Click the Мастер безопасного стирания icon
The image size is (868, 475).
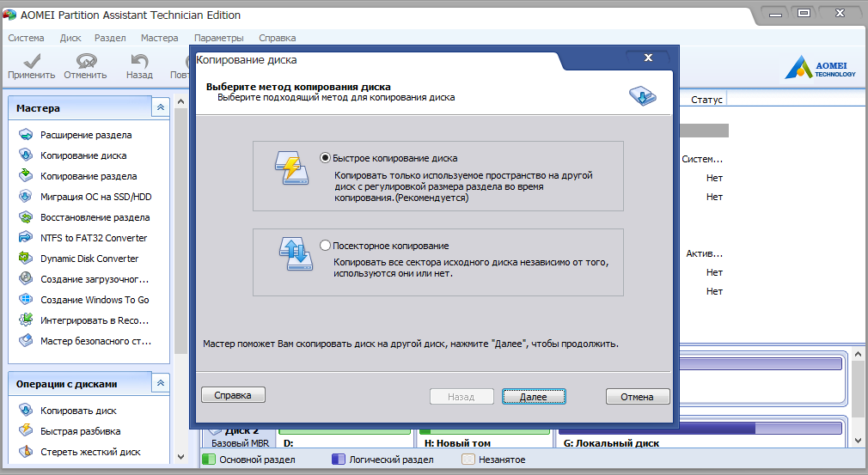[x=26, y=341]
